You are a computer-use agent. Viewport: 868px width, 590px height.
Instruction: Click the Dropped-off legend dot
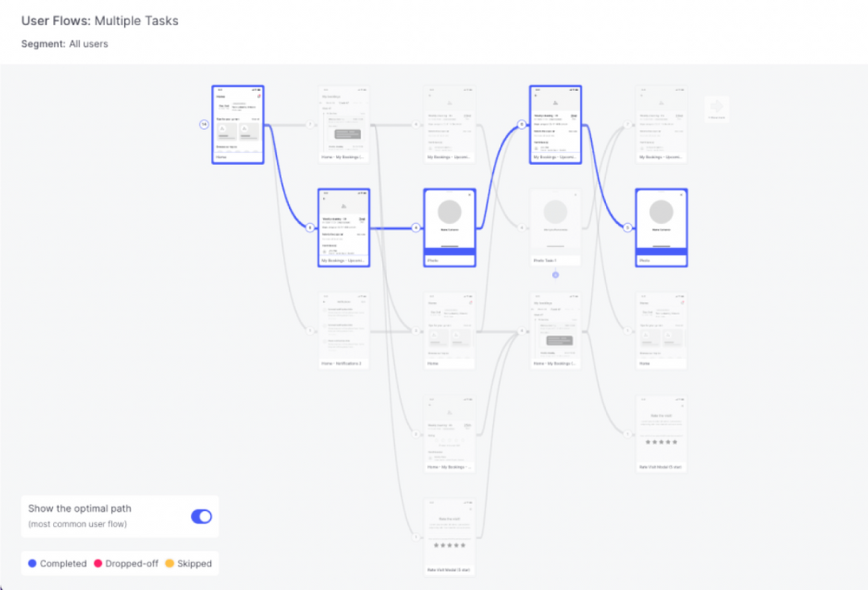click(98, 563)
